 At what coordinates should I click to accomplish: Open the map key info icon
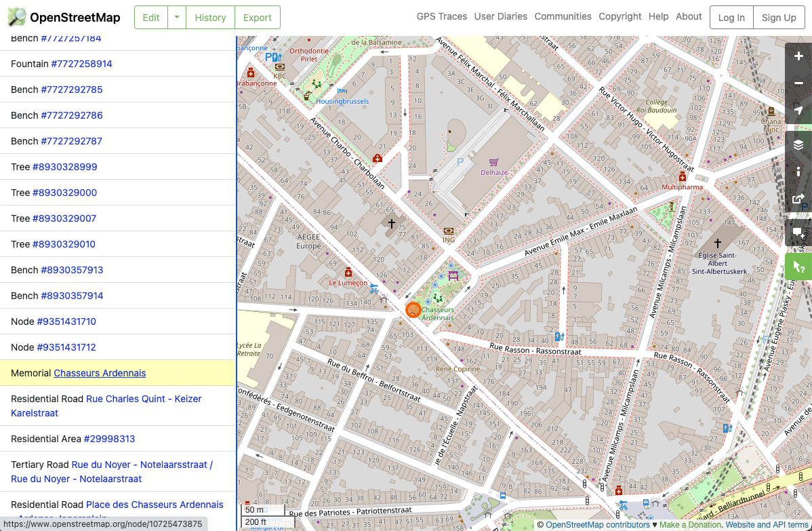click(798, 172)
